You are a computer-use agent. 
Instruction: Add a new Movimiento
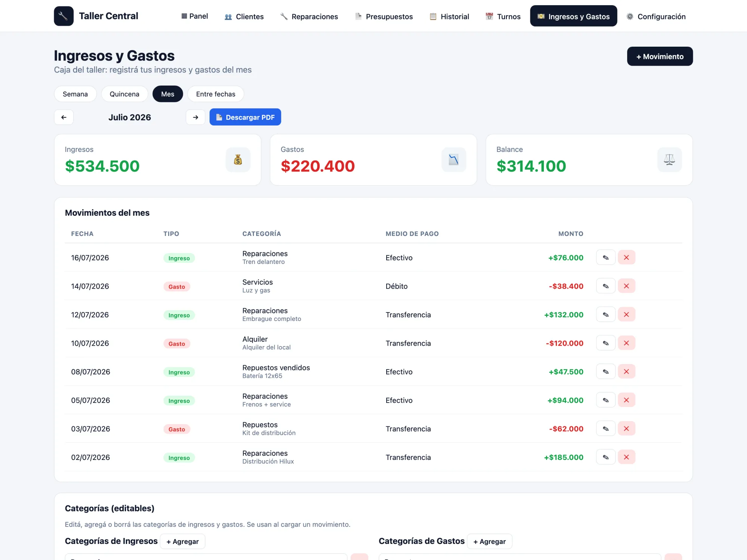(660, 56)
